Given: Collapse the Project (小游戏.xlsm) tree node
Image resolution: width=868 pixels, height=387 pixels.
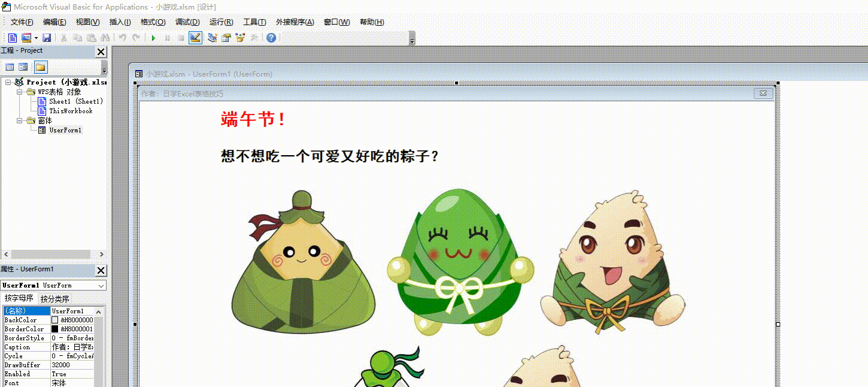Looking at the screenshot, I should coord(8,82).
